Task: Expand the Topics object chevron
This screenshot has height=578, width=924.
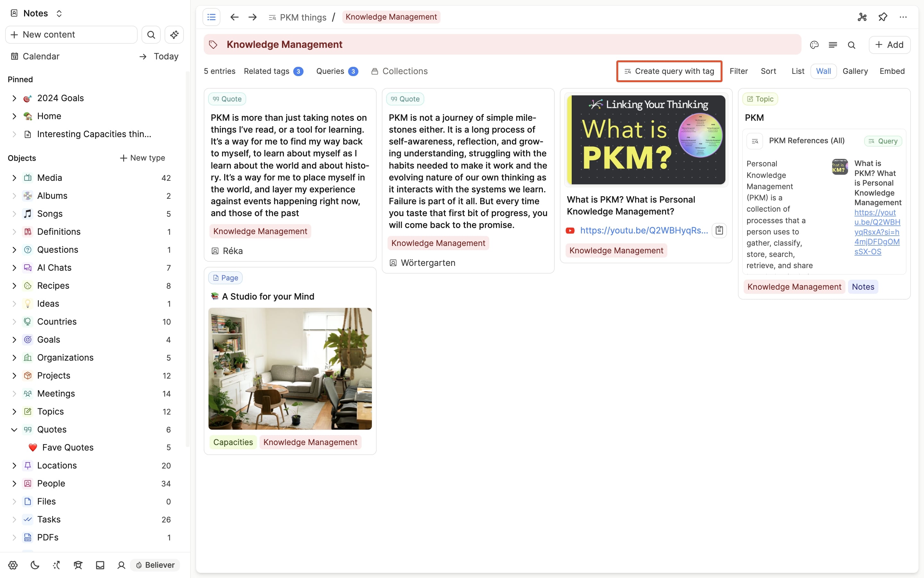Action: pos(14,412)
